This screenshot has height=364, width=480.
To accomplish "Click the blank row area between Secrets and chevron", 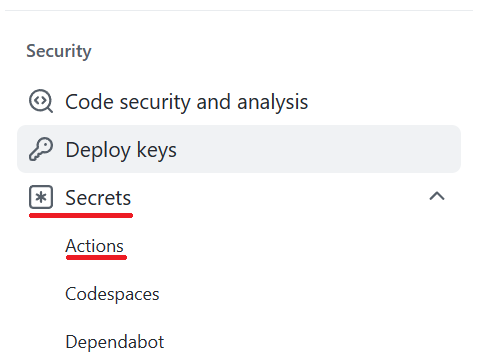I will [x=280, y=197].
